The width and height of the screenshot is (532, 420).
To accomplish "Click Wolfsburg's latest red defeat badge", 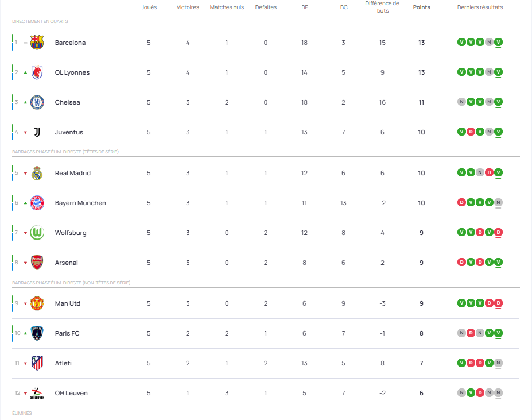I will click(x=498, y=232).
